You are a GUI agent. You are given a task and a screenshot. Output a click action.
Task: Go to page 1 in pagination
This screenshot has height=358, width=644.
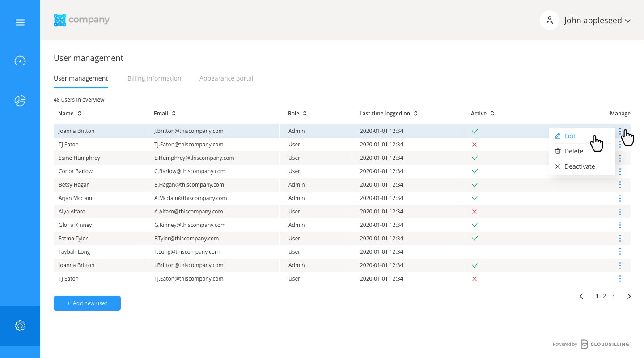point(597,296)
